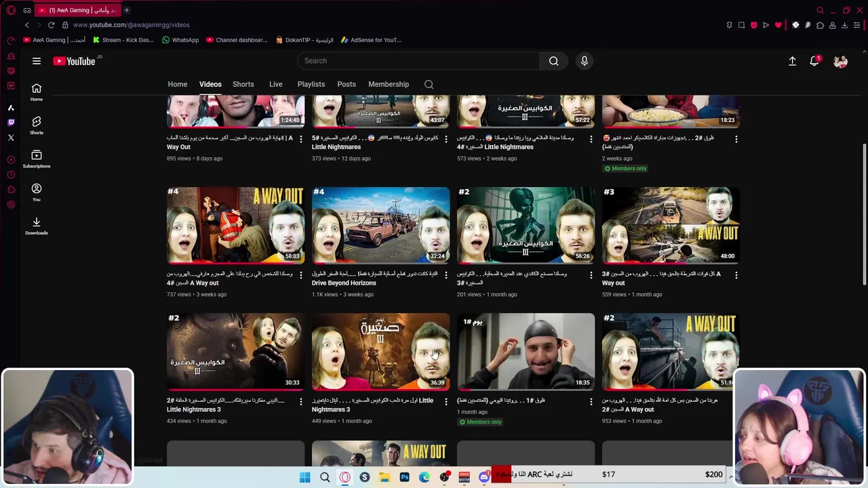Search within channel using magnifier icon
Image resolution: width=868 pixels, height=488 pixels.
coord(429,84)
